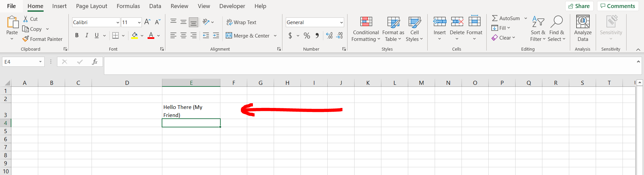
Task: Click the Format Painter icon
Action: tap(25, 39)
